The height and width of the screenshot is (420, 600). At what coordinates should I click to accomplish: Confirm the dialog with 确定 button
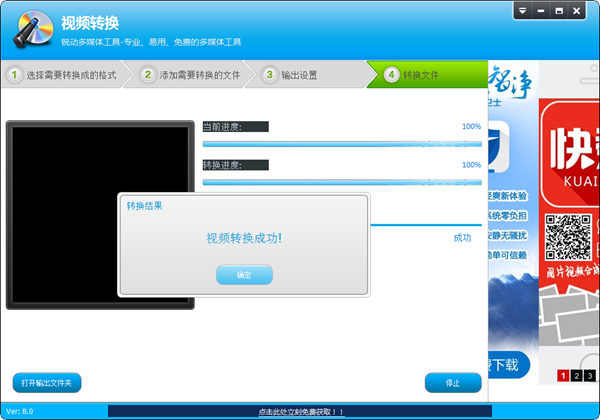(x=244, y=275)
